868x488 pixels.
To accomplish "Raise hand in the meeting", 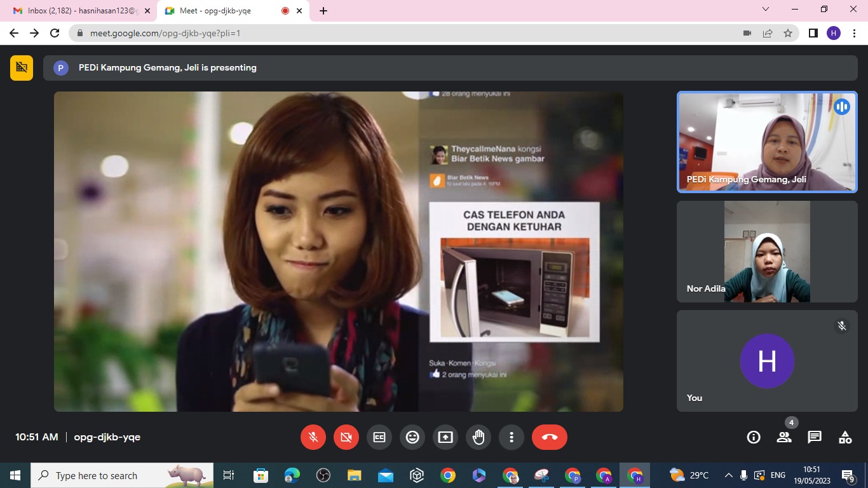I will point(478,437).
